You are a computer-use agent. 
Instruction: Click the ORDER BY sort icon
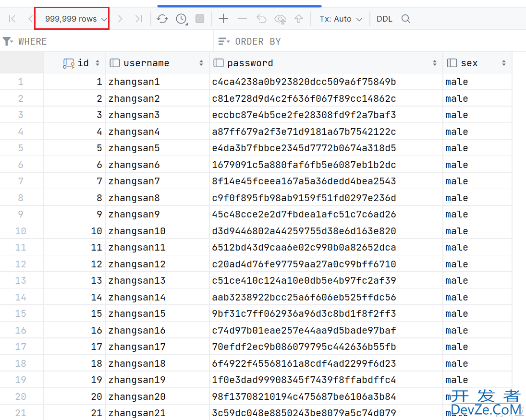pos(224,41)
